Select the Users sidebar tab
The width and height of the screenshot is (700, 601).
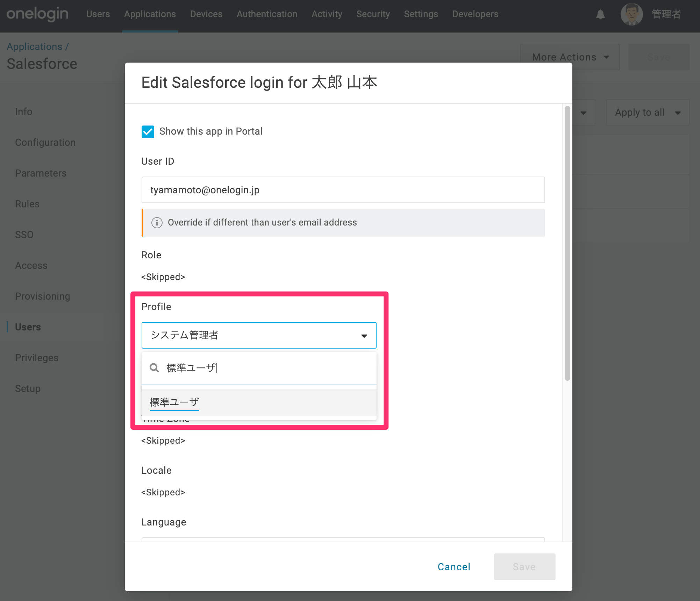[x=28, y=327]
